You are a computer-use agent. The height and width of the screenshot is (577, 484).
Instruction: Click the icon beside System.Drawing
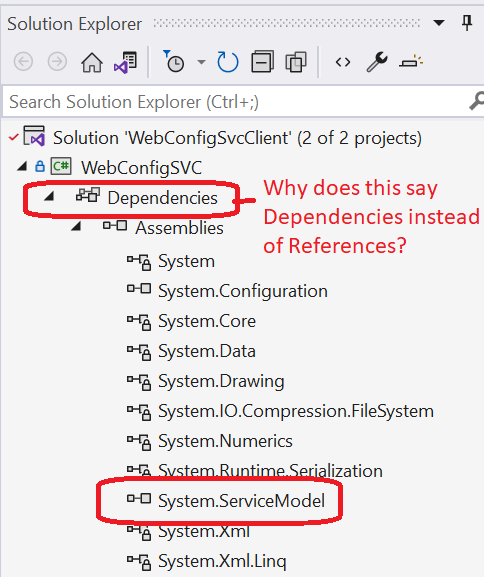point(139,382)
